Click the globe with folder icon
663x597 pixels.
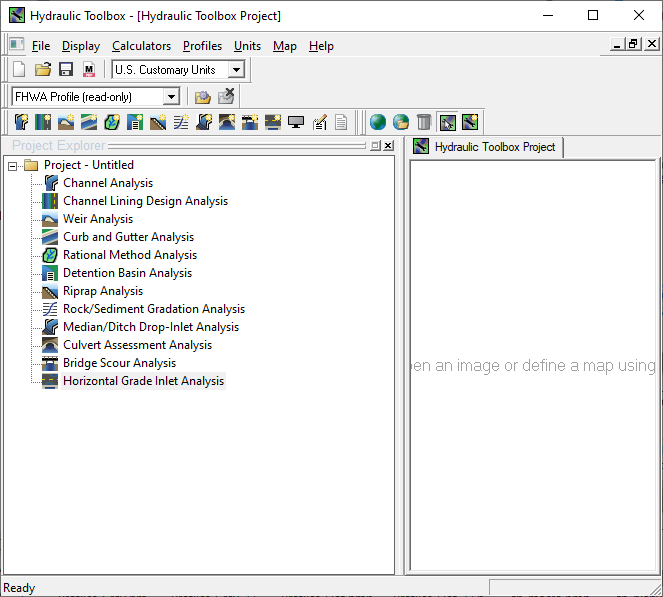point(401,122)
